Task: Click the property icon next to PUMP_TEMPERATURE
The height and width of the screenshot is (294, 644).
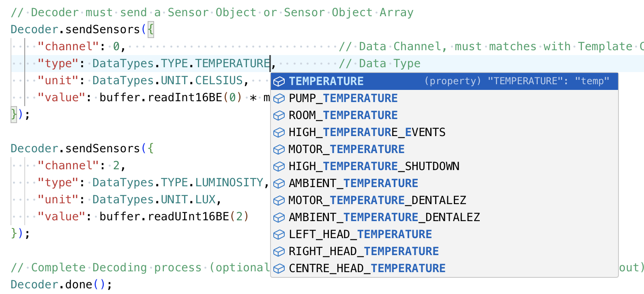Action: [x=279, y=98]
